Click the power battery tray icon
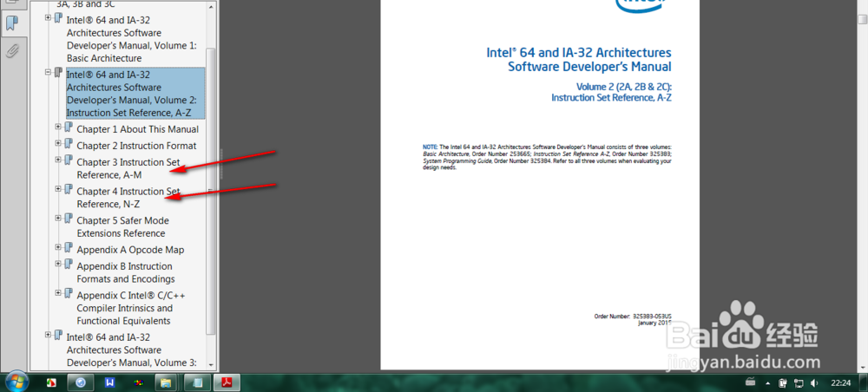The height and width of the screenshot is (392, 868). click(x=783, y=382)
